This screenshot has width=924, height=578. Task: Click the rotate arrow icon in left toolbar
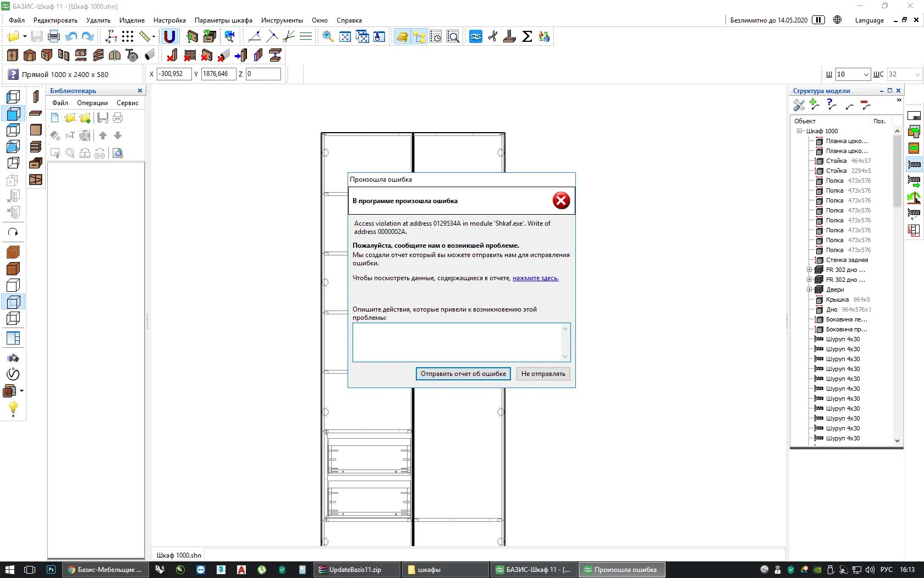[13, 232]
